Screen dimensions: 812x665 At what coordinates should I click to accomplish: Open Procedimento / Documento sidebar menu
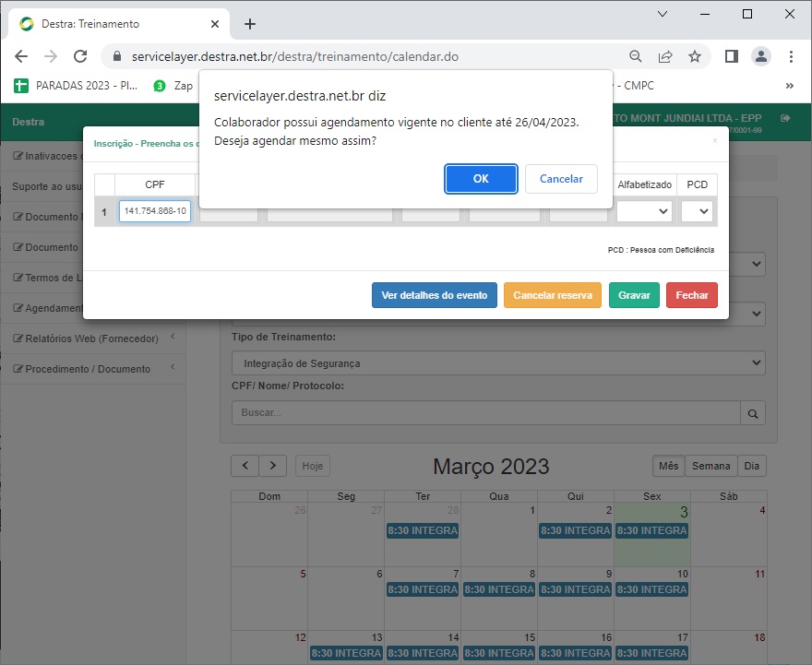[x=88, y=369]
